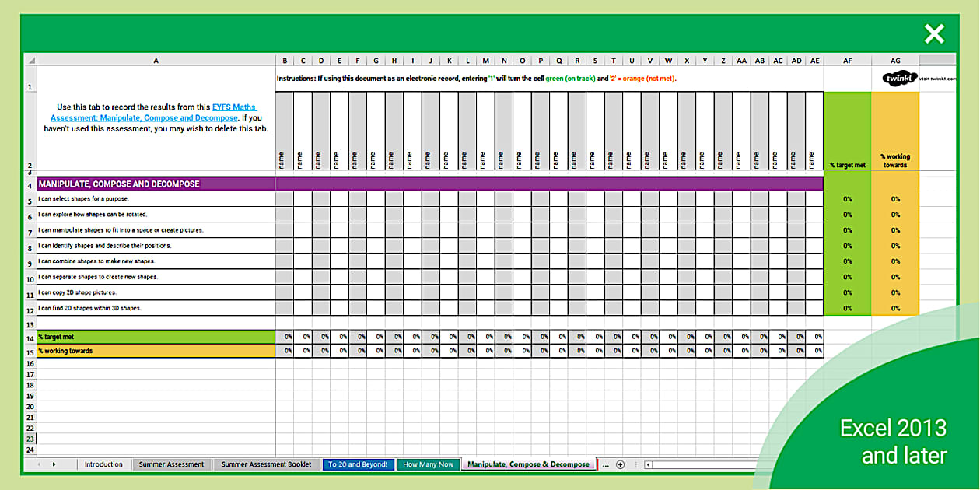This screenshot has height=490, width=980.
Task: Select row header 14
Action: [x=32, y=339]
